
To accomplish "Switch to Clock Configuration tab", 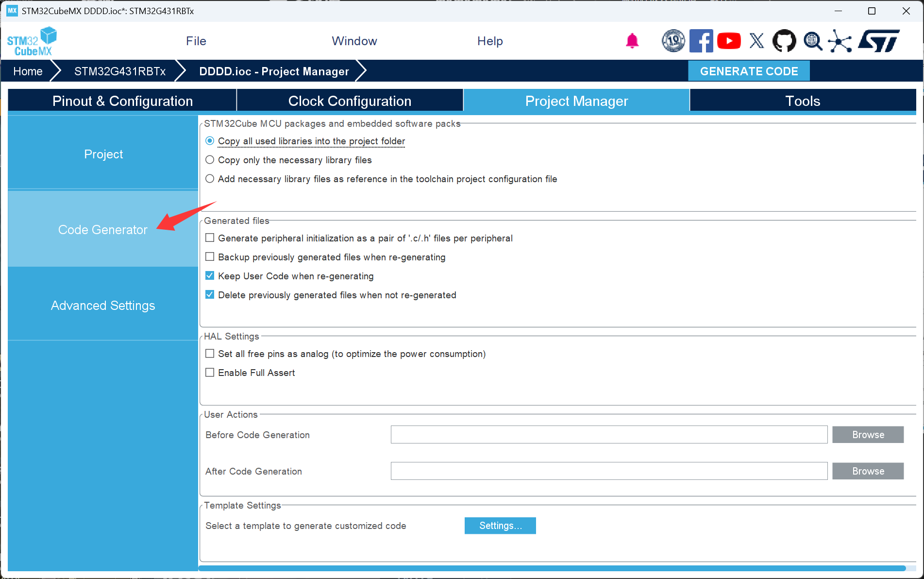I will click(350, 101).
